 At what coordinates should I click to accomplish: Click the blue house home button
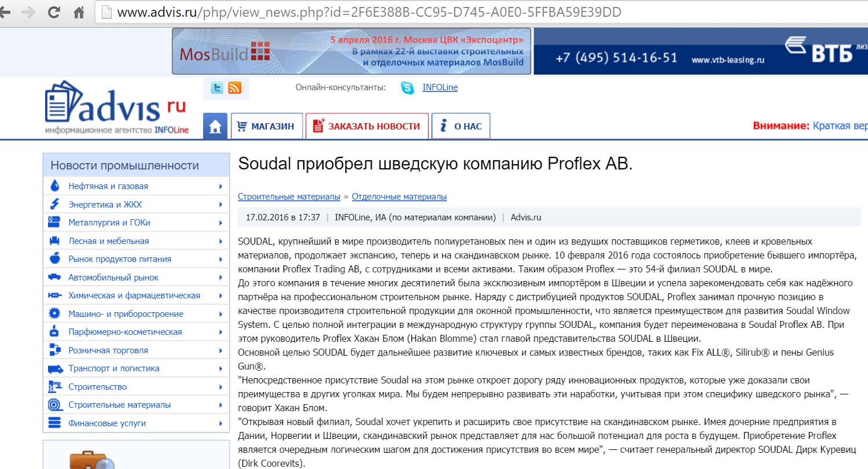pos(215,126)
